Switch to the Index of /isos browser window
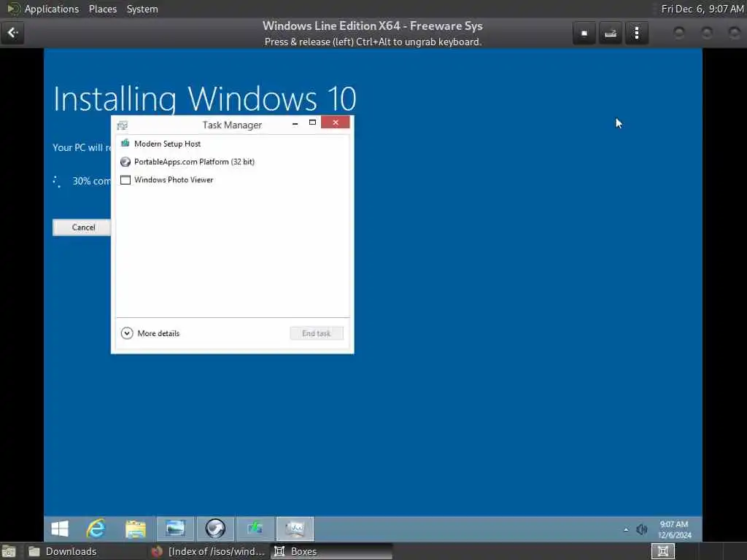This screenshot has width=747, height=560. click(x=208, y=551)
